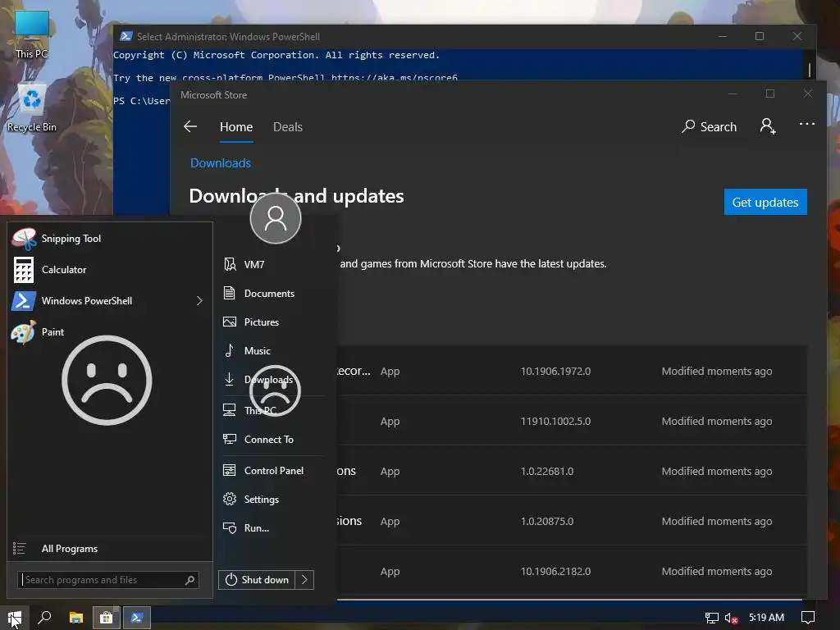Click the PowerShell title bar icon
The image size is (840, 630).
126,36
